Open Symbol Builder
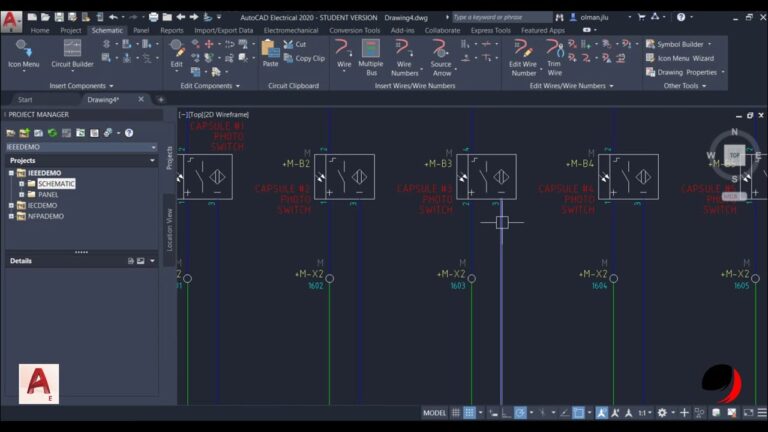Viewport: 768px width, 432px height. click(678, 44)
